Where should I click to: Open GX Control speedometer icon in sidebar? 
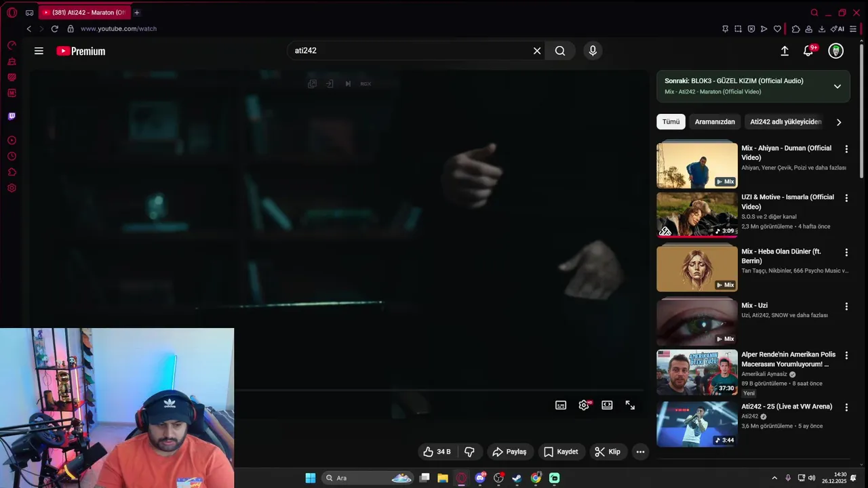point(12,45)
